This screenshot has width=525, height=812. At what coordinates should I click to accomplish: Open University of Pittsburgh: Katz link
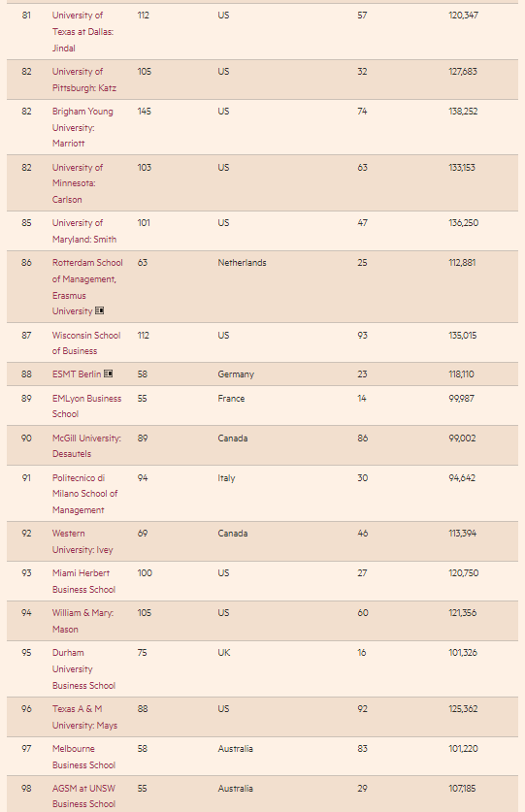84,80
